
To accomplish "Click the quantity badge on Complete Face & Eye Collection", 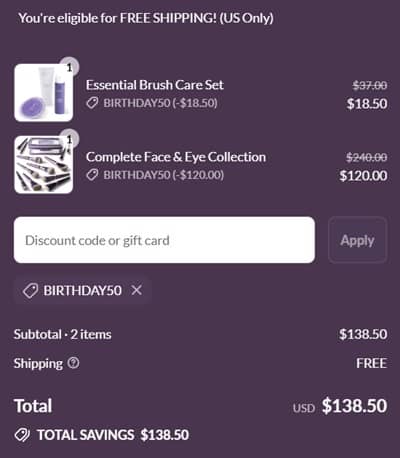I will 69,138.
